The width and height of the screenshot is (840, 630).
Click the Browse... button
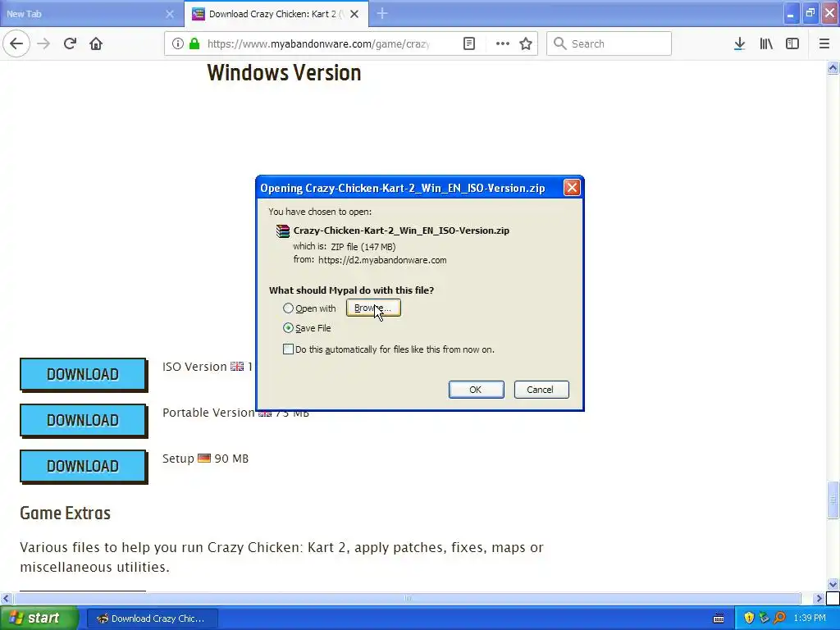[373, 308]
